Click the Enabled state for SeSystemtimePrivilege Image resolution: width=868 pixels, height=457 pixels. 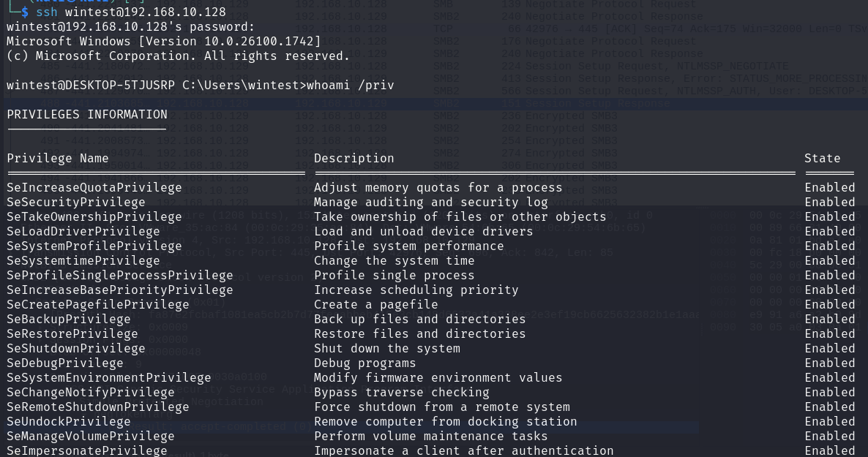(x=830, y=261)
